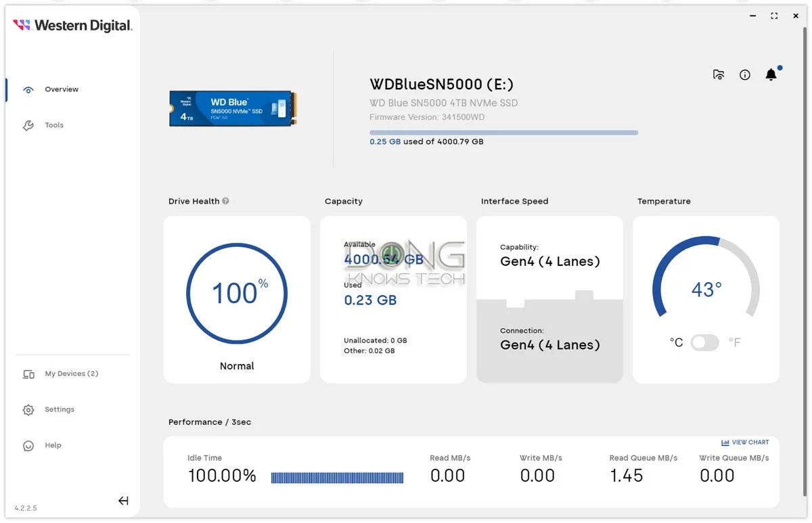Viewport: 812px width, 523px height.
Task: Click the Normal health status label
Action: [x=237, y=366]
